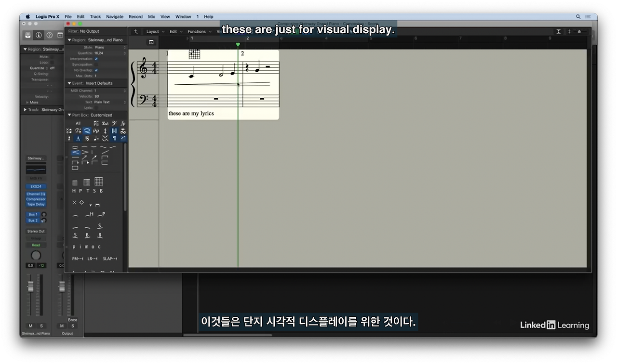Collapse the Part Box section

coord(69,115)
